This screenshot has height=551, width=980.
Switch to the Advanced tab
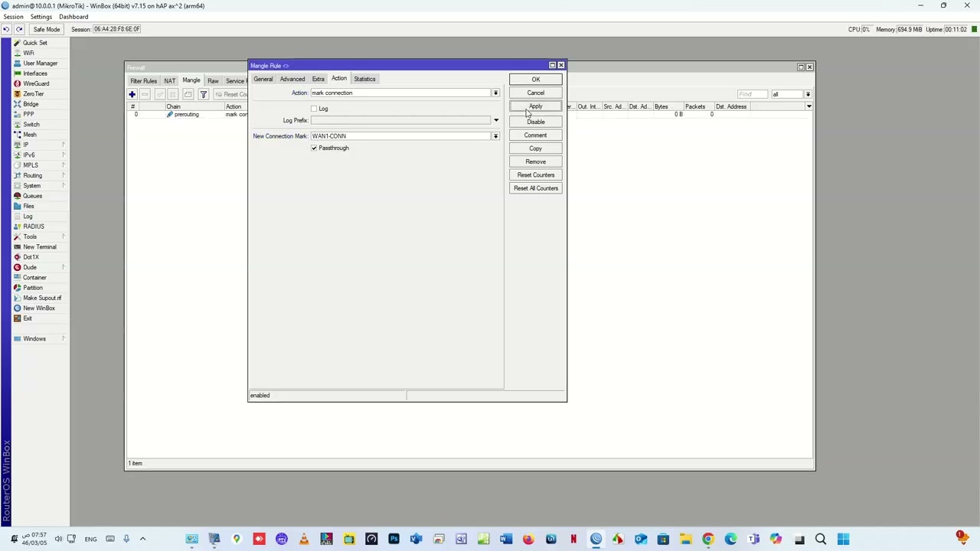(x=292, y=79)
